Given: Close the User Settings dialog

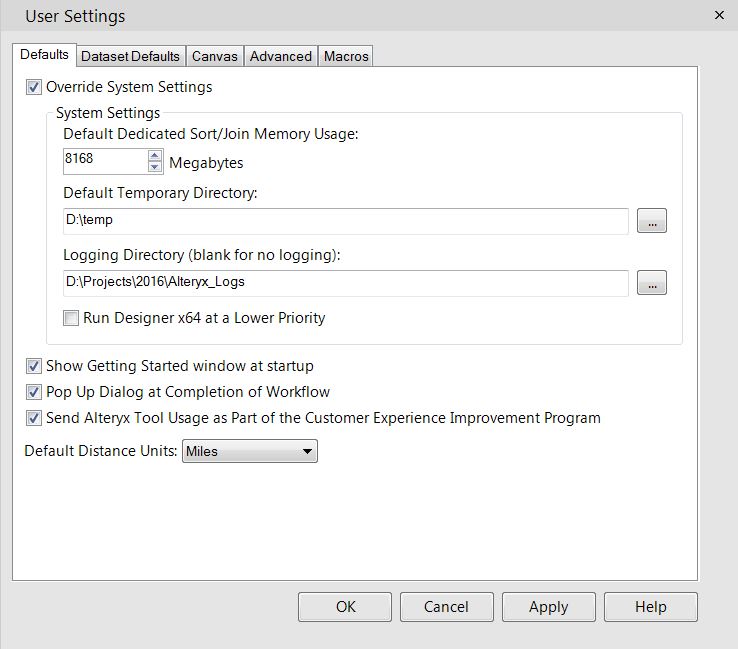Looking at the screenshot, I should click(719, 15).
